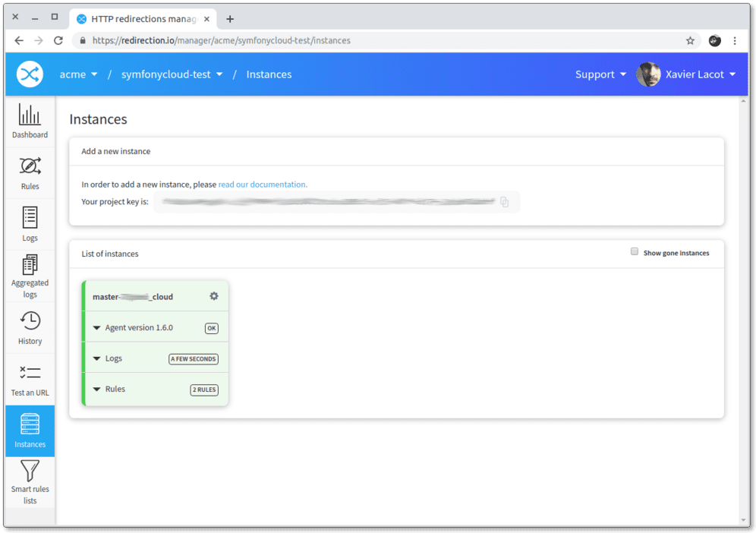Copy the project key to clipboard

(x=504, y=202)
